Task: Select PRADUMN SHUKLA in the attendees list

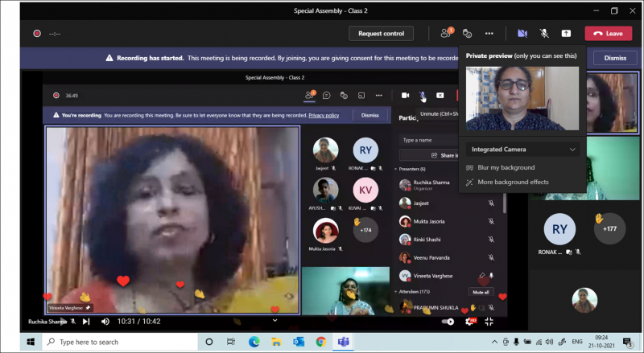Action: tap(436, 307)
